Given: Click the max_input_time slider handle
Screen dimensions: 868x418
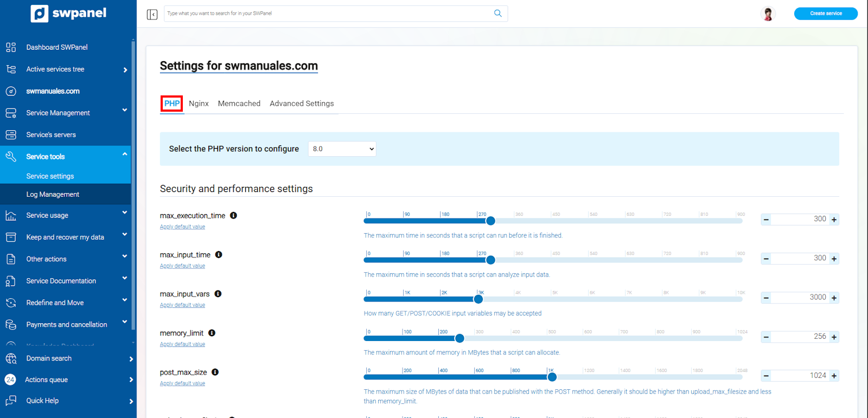Looking at the screenshot, I should (490, 260).
